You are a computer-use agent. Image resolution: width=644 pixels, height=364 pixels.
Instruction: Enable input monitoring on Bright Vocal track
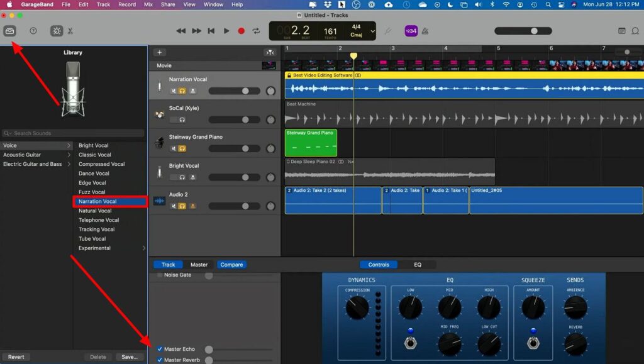pos(193,177)
